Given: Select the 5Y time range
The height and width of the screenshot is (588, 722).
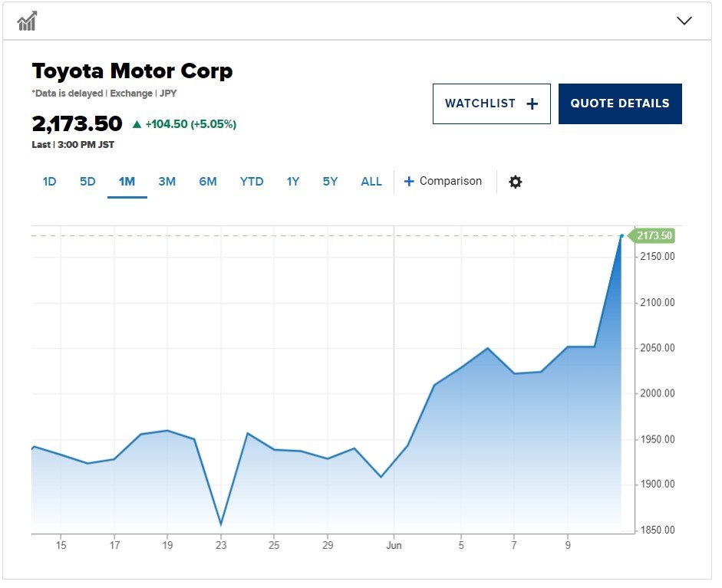Looking at the screenshot, I should pos(330,182).
